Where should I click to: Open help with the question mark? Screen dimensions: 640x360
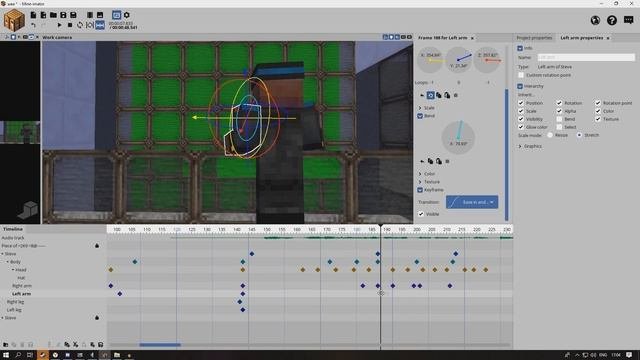(611, 20)
